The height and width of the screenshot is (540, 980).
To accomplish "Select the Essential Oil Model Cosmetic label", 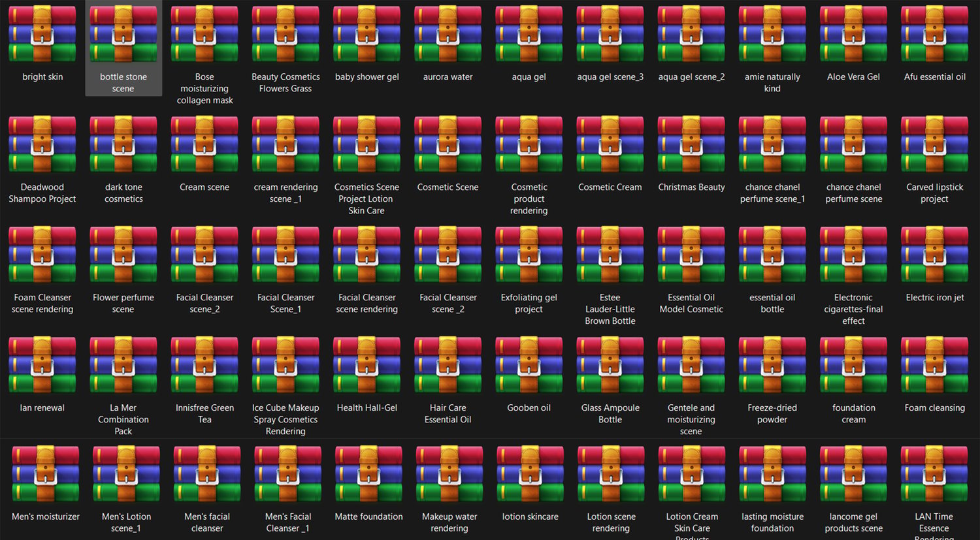I will click(x=691, y=304).
